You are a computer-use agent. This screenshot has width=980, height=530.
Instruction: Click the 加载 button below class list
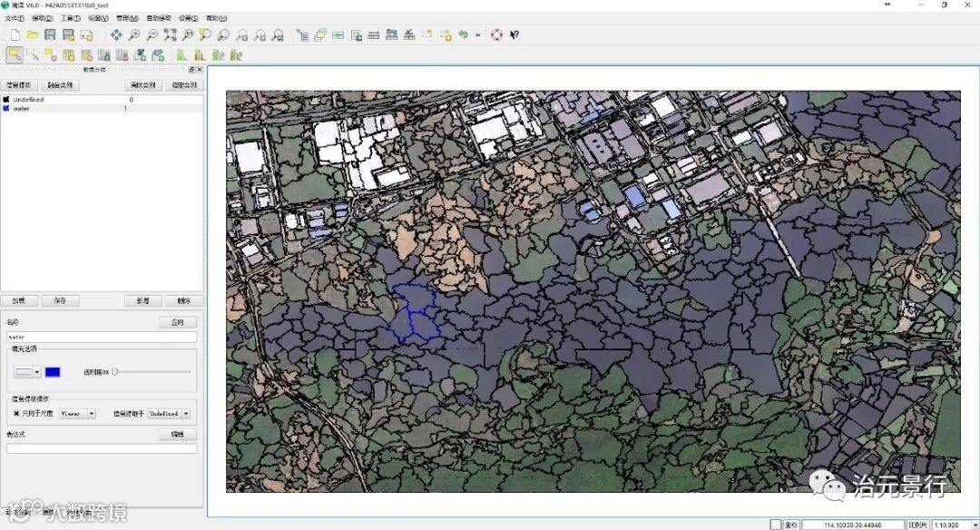click(19, 300)
